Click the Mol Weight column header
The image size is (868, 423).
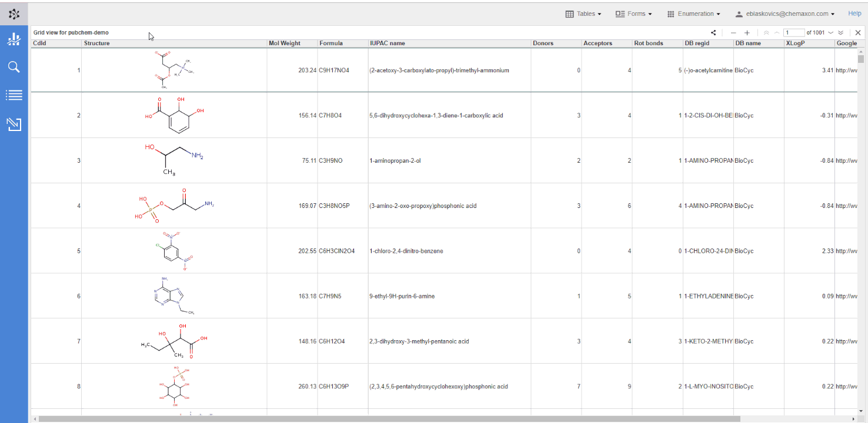tap(285, 43)
